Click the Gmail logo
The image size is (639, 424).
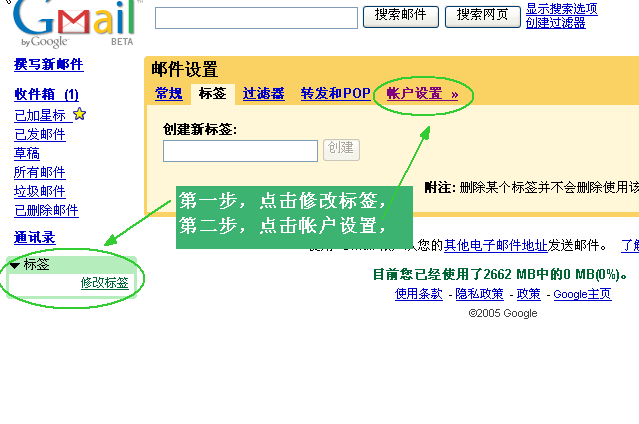coord(73,23)
